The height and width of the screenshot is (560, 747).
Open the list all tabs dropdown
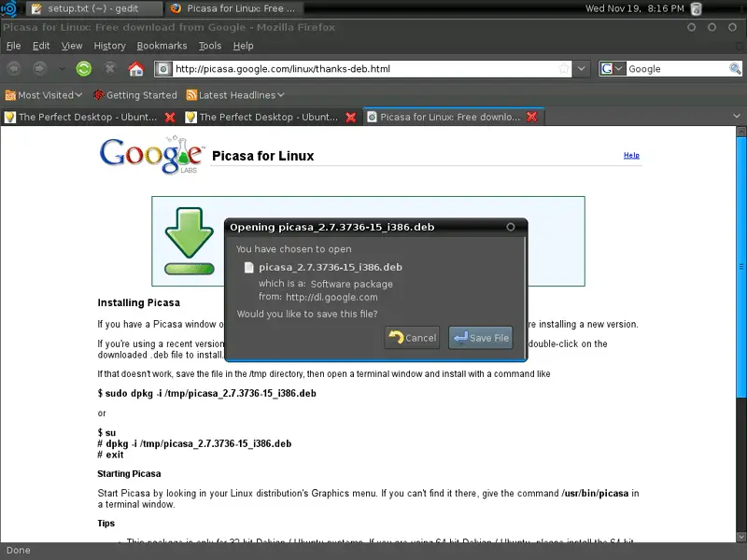(737, 116)
